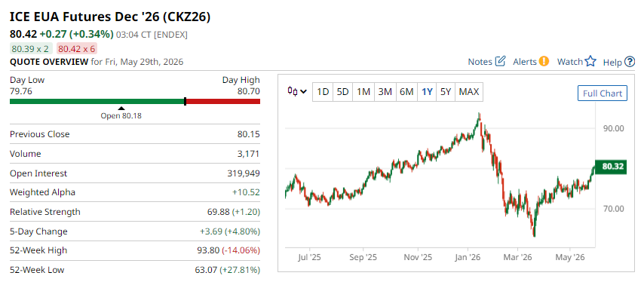Choose the 6M chart period
Image resolution: width=644 pixels, height=288 pixels.
pos(406,92)
